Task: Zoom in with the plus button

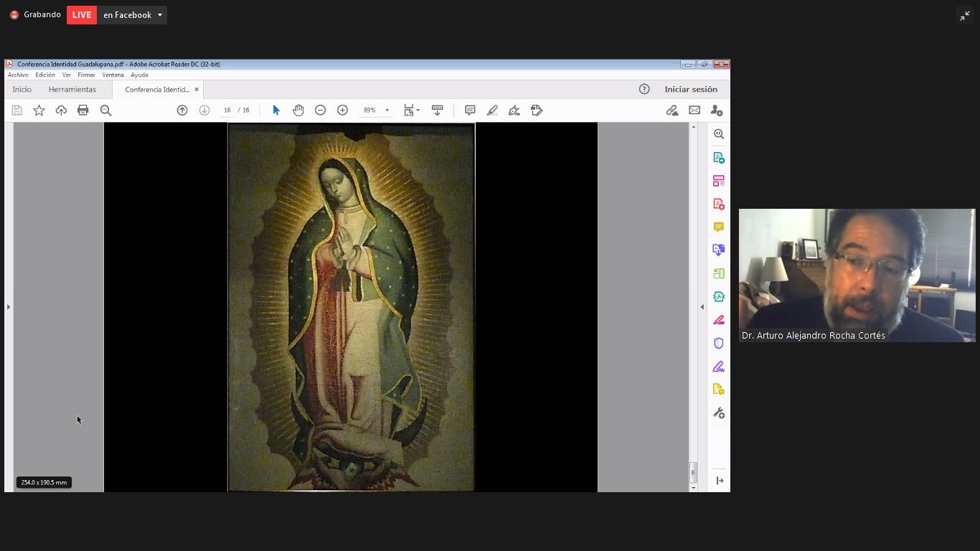Action: (x=342, y=110)
